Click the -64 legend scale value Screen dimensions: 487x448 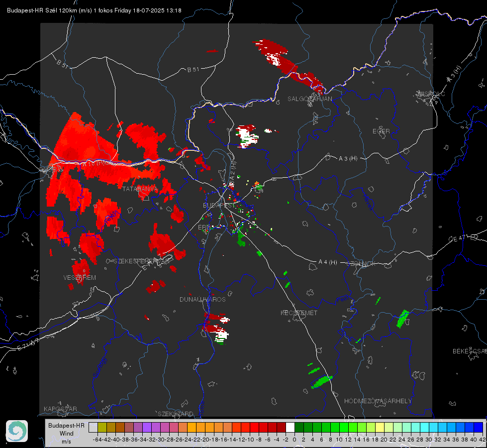tap(97, 440)
